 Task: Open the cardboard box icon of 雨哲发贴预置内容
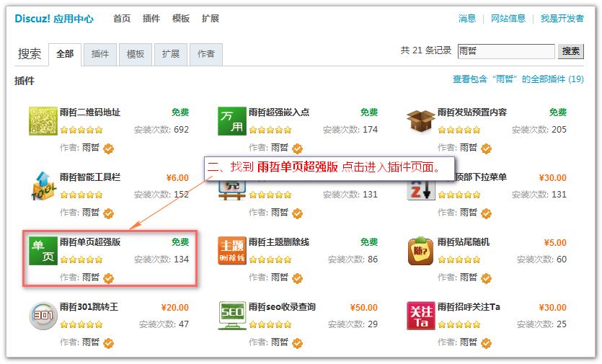point(421,121)
